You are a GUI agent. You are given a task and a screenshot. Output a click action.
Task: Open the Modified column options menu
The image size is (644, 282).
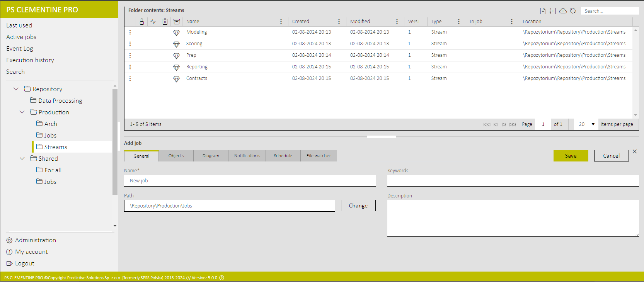click(397, 22)
